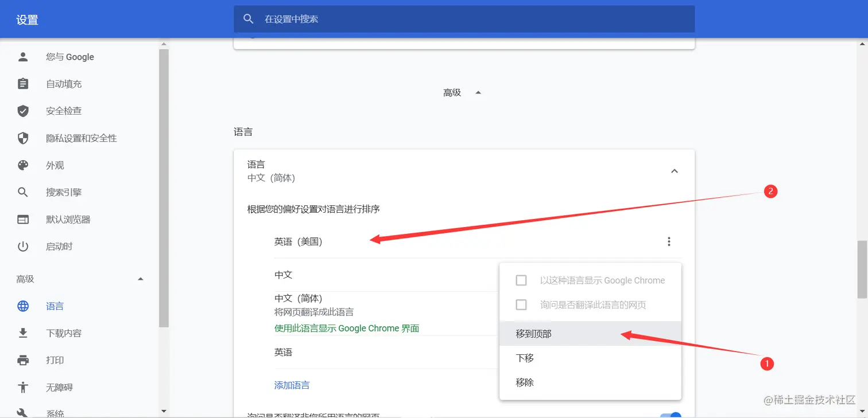Open 默认浏览器 settings in the sidebar
This screenshot has width=868, height=418.
68,220
